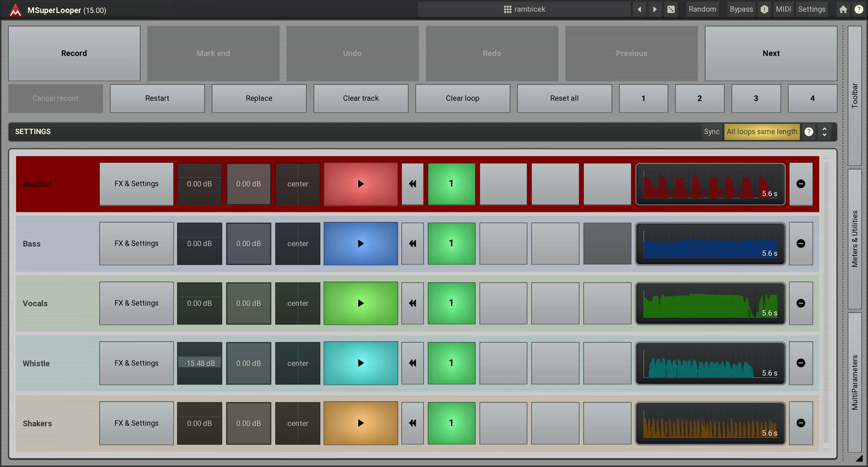Open help with the top-right question mark icon
Image resolution: width=868 pixels, height=467 pixels.
tap(858, 10)
